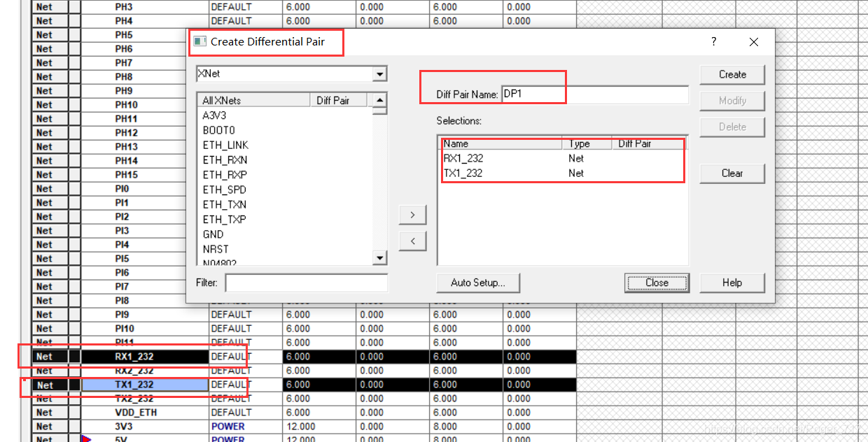Click the TX1_232 net row in spreadsheet
The width and height of the screenshot is (868, 442).
(x=145, y=385)
